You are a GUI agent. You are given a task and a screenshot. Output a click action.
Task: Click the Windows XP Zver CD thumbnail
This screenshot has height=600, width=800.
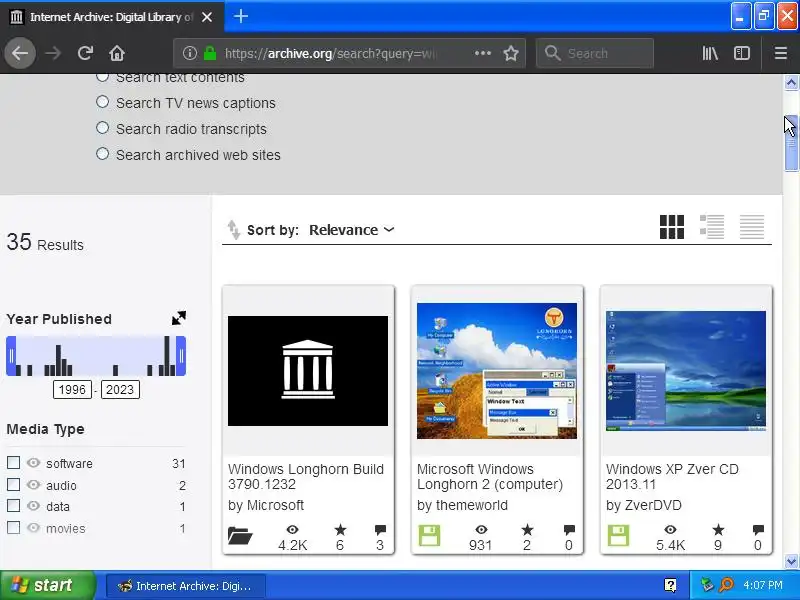click(686, 371)
